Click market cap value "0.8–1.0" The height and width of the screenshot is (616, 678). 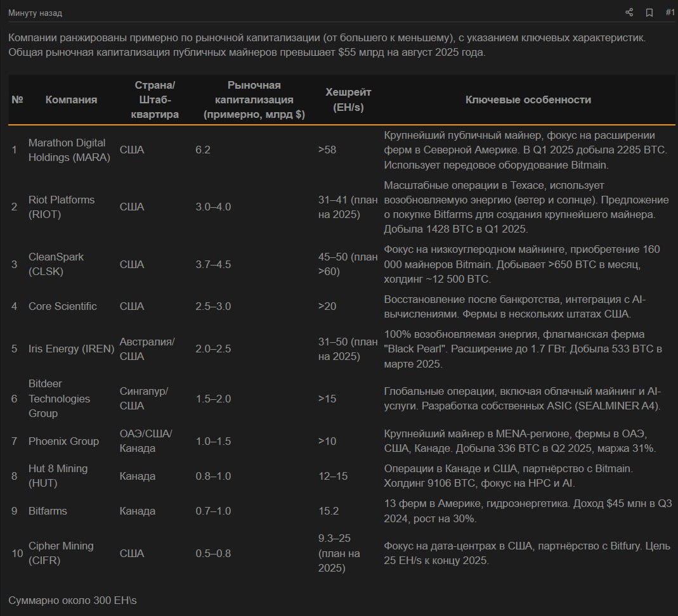(213, 475)
